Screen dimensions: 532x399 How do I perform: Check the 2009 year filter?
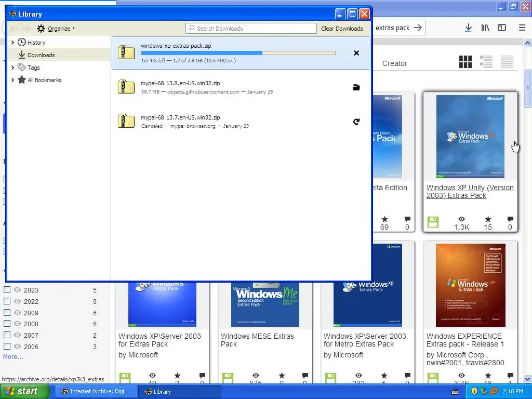pyautogui.click(x=7, y=312)
